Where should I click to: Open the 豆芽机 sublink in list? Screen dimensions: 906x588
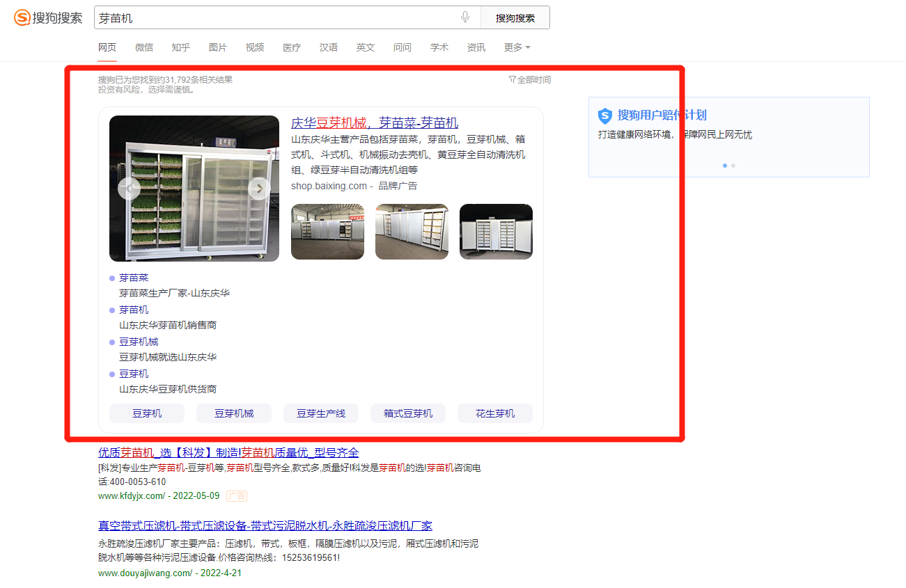click(134, 374)
